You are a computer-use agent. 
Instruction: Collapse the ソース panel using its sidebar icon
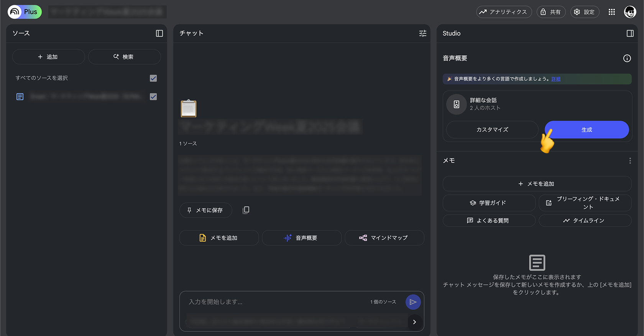pyautogui.click(x=159, y=33)
